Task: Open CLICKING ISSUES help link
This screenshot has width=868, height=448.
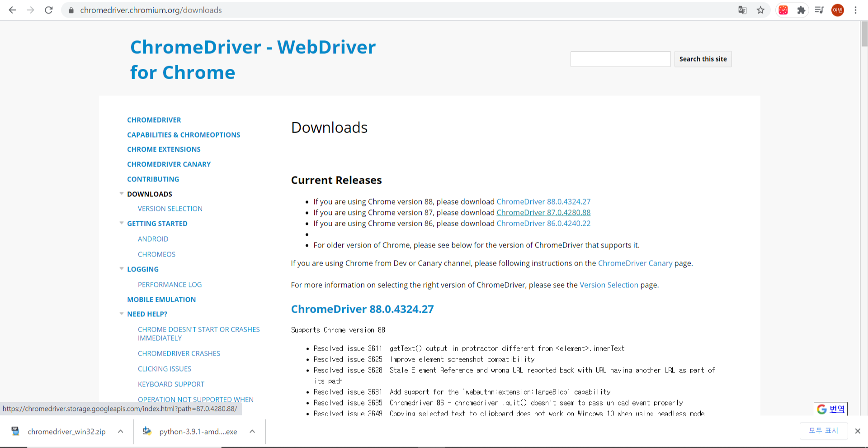Action: pos(165,369)
